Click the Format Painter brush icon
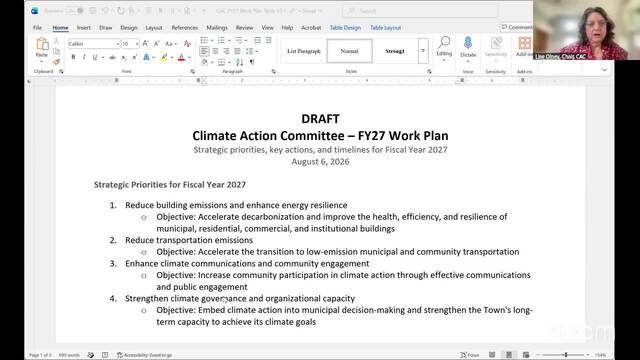Viewport: 640px width, 360px height. click(56, 62)
